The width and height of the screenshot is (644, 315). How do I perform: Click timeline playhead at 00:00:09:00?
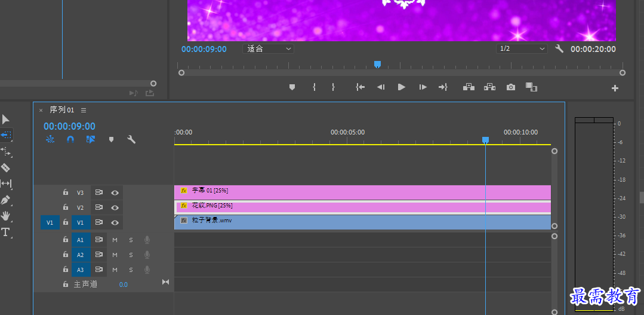coord(485,140)
